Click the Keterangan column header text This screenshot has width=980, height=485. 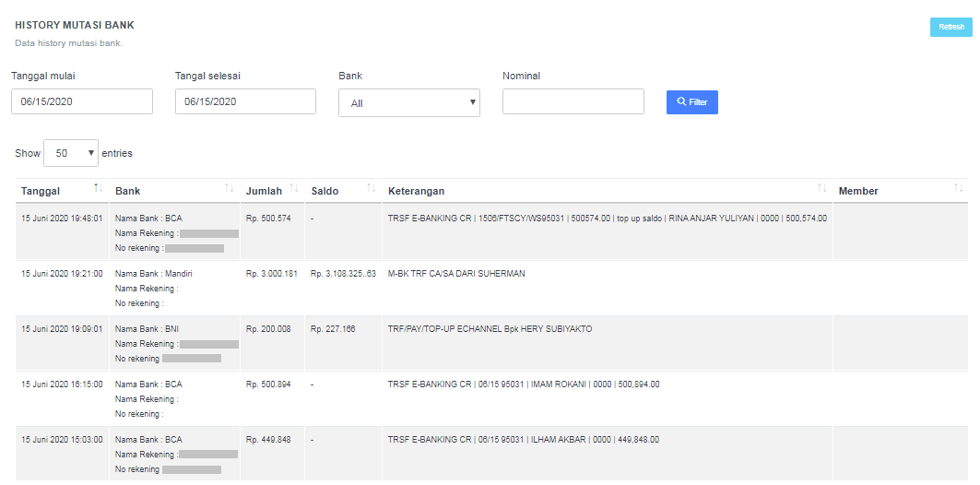pos(416,191)
